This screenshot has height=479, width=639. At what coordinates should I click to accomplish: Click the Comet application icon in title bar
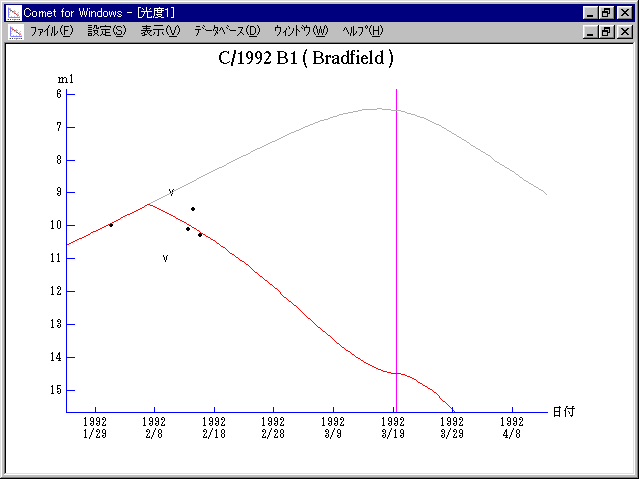click(x=13, y=12)
